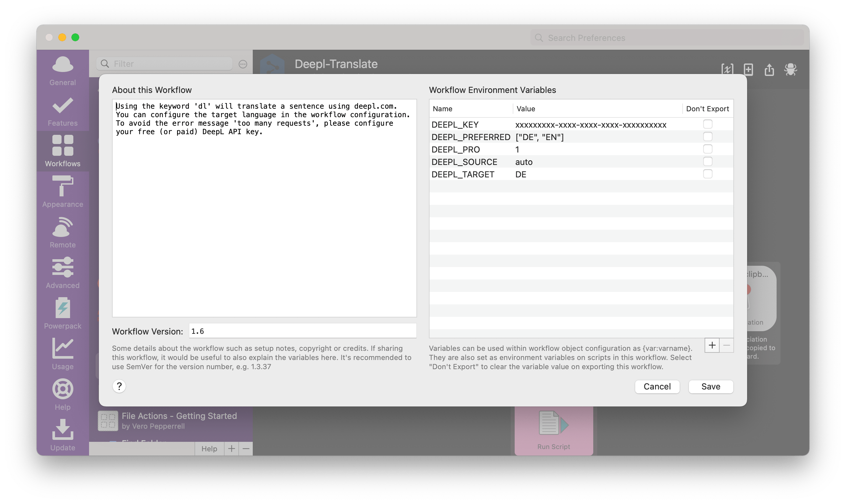This screenshot has width=846, height=504.
Task: Switch to the Features preferences
Action: [x=63, y=111]
